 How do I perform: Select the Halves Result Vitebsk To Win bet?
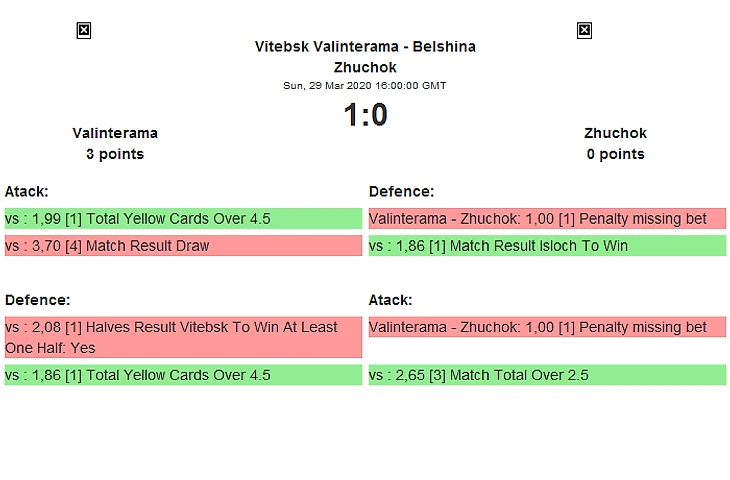(183, 337)
